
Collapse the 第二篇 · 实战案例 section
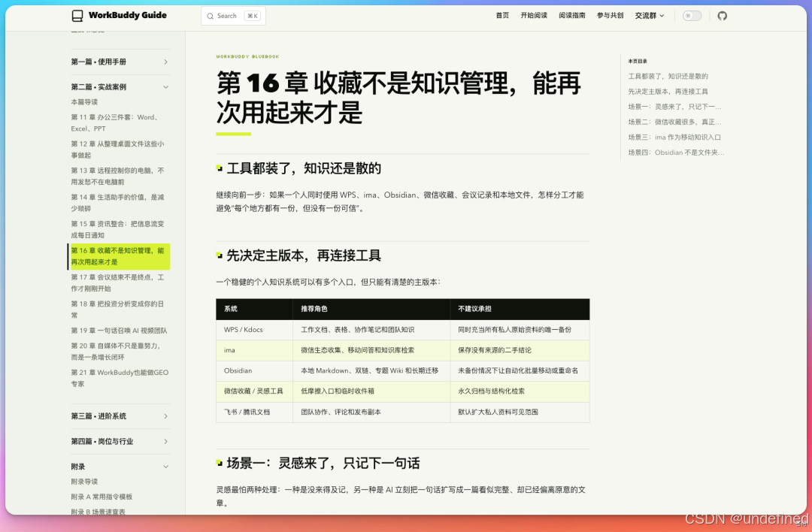(120, 87)
